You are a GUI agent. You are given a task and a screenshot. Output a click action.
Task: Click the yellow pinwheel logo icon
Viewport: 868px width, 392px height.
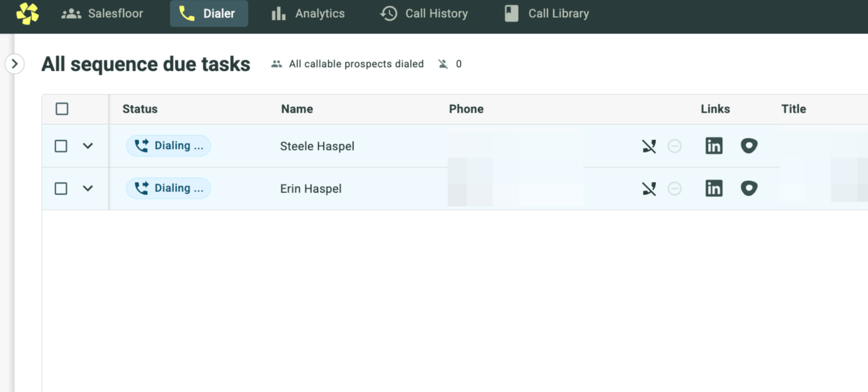coord(27,14)
